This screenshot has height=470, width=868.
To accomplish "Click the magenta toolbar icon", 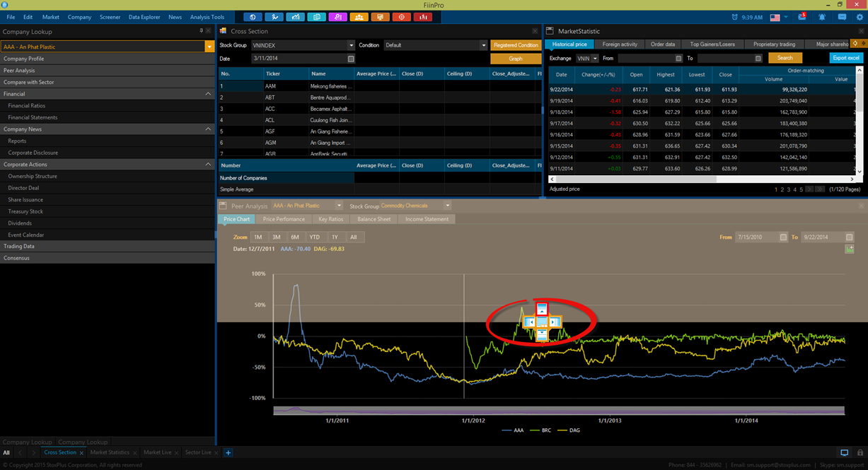I will tap(338, 16).
